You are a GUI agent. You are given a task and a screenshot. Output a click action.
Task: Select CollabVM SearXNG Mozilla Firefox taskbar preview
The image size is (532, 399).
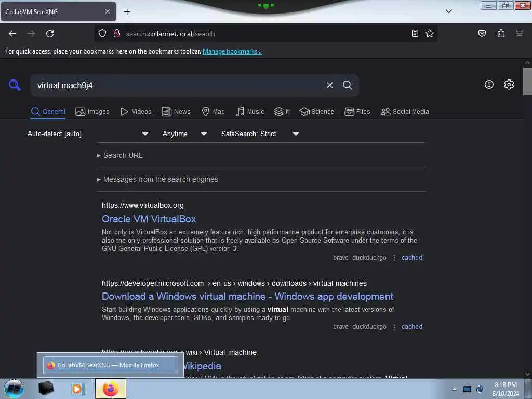pos(111,365)
